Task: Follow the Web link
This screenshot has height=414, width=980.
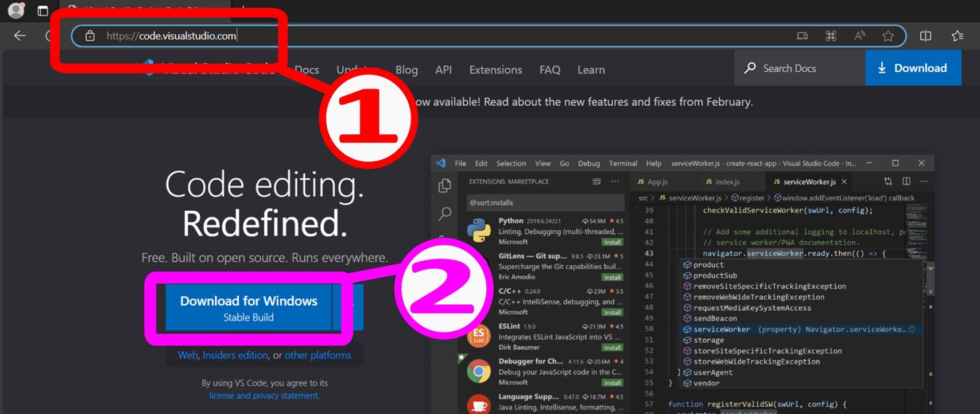Action: (x=188, y=355)
